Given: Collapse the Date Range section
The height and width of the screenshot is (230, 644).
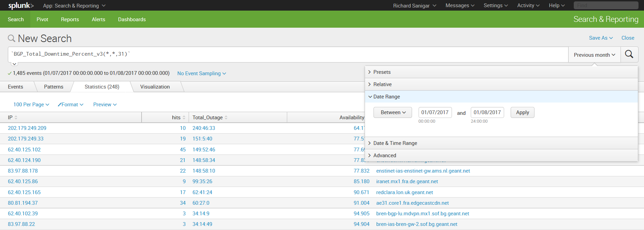Looking at the screenshot, I should pyautogui.click(x=386, y=97).
